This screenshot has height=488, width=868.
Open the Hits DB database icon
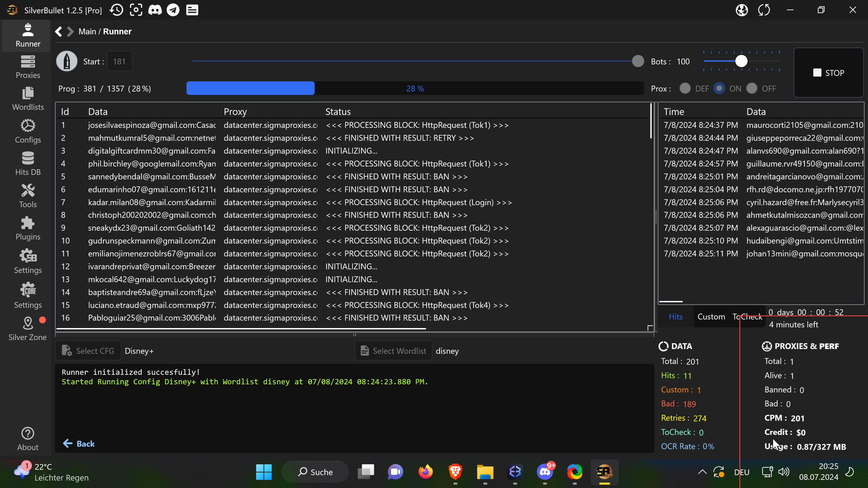(x=28, y=163)
